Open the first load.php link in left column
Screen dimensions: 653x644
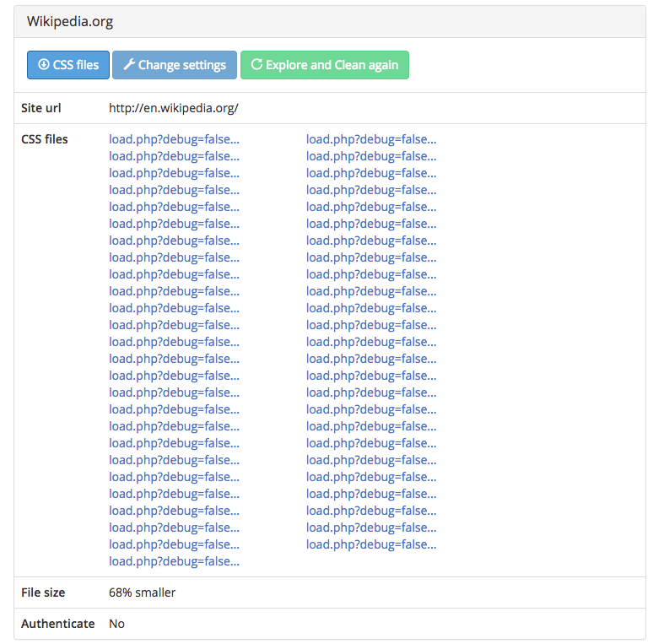pos(174,139)
